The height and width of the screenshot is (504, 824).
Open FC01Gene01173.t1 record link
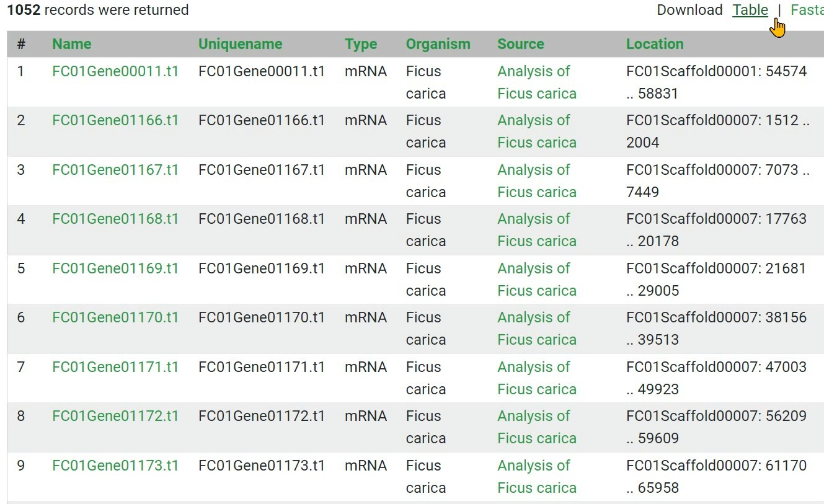[115, 466]
